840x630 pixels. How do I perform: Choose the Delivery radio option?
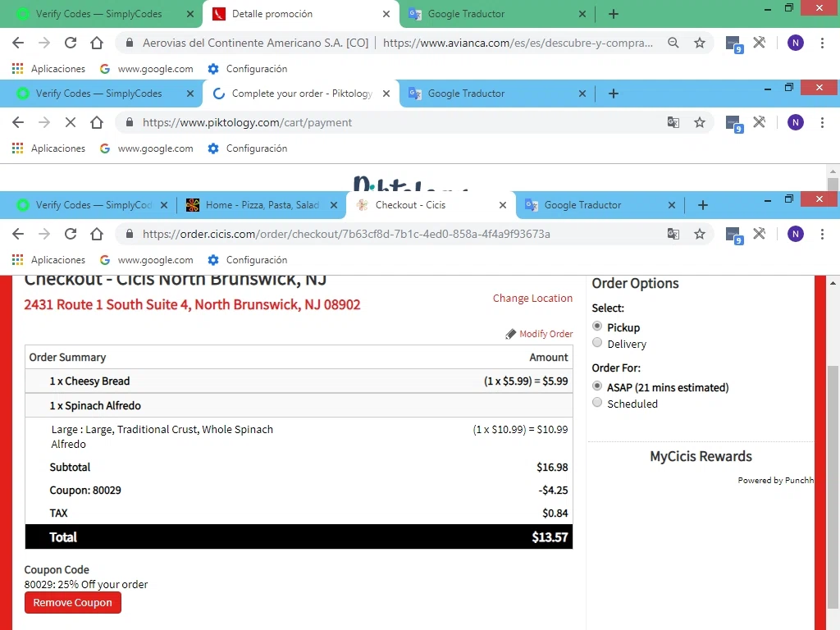pos(597,343)
